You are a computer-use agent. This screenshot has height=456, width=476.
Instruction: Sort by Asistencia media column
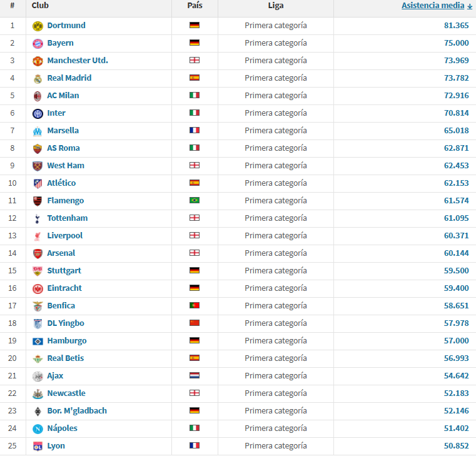[x=433, y=6]
